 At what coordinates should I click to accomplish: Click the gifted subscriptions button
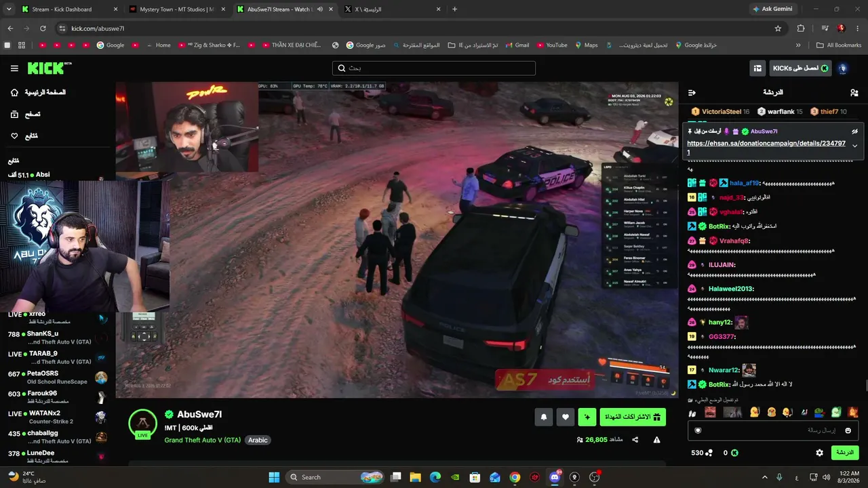pos(633,418)
